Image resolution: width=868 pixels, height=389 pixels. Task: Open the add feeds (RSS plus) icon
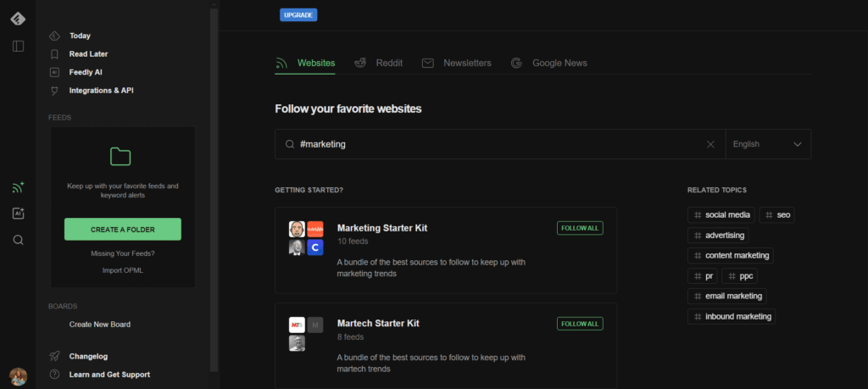click(19, 187)
